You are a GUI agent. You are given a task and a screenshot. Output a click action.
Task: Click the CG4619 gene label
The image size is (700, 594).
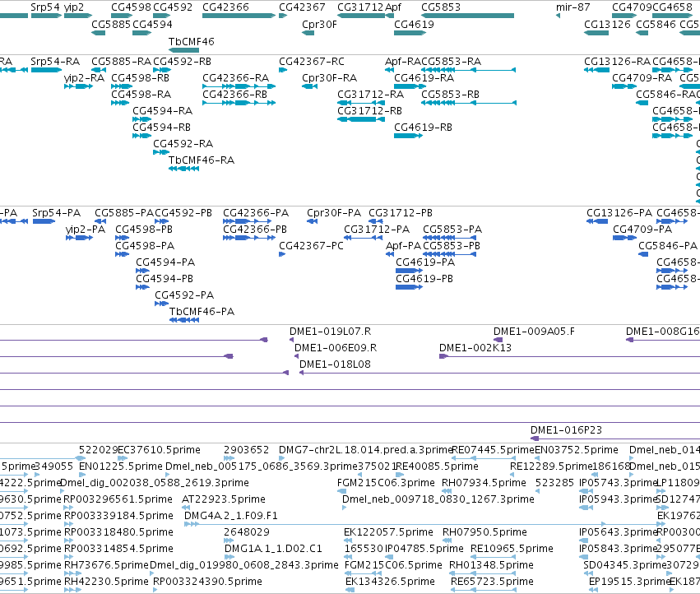[414, 24]
